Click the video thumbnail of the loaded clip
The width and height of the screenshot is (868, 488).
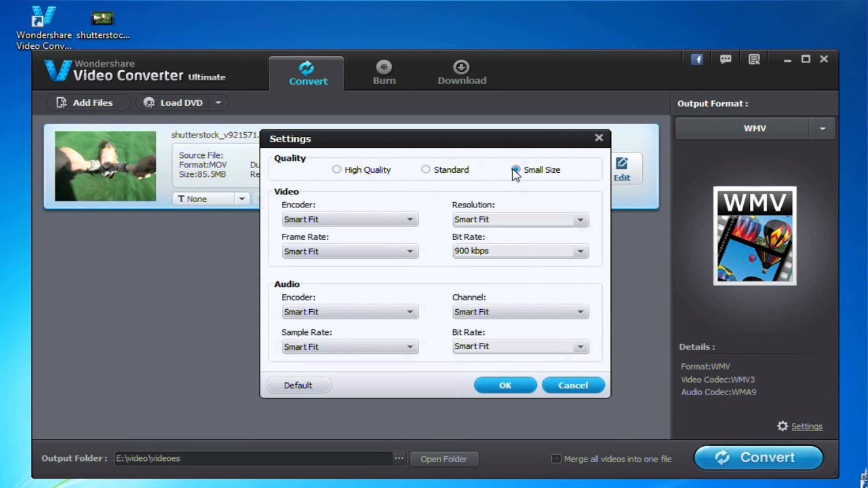point(105,166)
